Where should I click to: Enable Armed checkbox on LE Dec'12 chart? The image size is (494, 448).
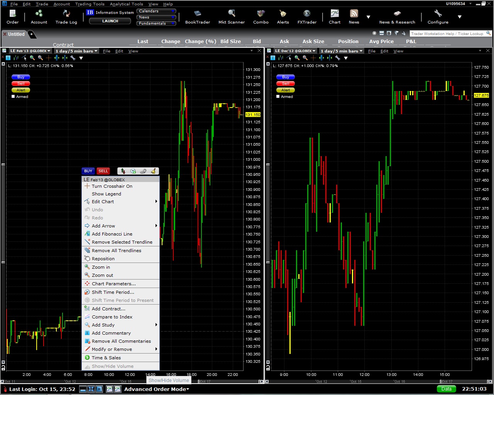pos(278,97)
